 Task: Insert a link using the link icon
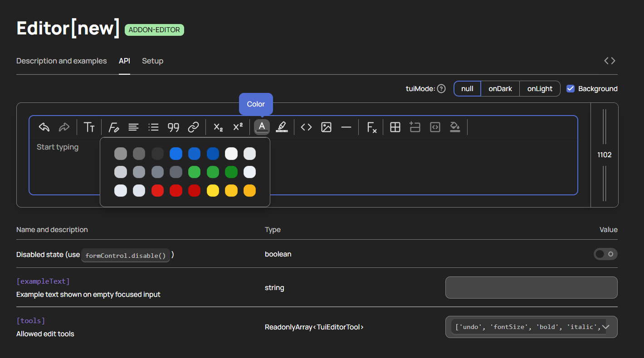pyautogui.click(x=194, y=127)
